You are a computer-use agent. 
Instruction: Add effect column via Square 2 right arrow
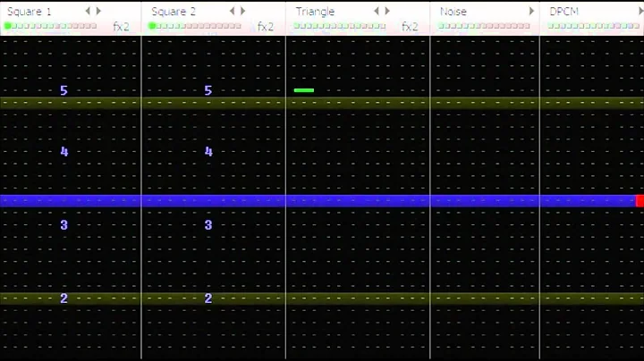pos(243,11)
